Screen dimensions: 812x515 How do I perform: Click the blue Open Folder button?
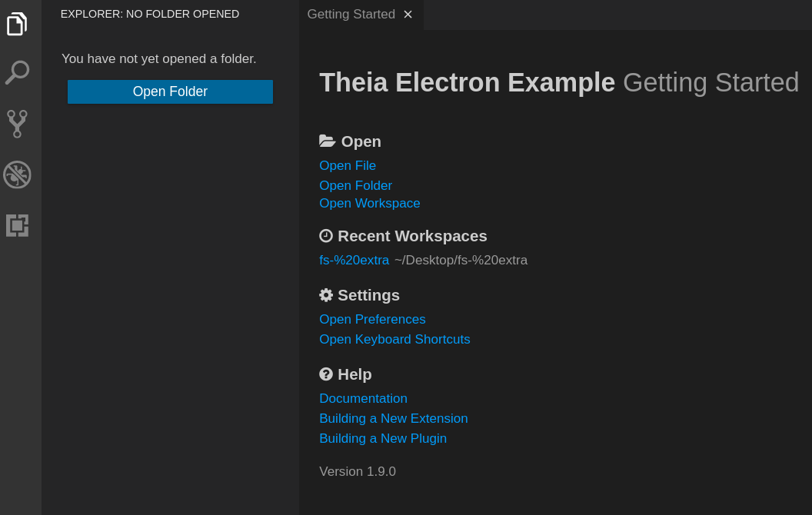170,91
